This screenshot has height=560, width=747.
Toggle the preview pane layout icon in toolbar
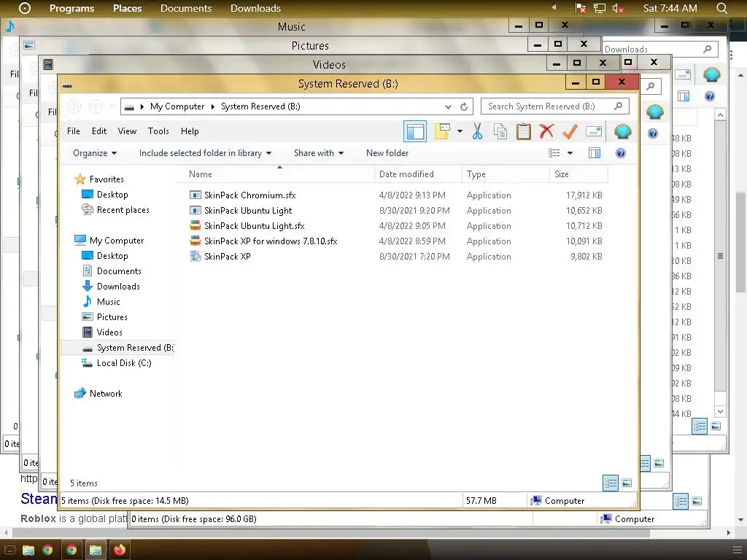pyautogui.click(x=415, y=131)
